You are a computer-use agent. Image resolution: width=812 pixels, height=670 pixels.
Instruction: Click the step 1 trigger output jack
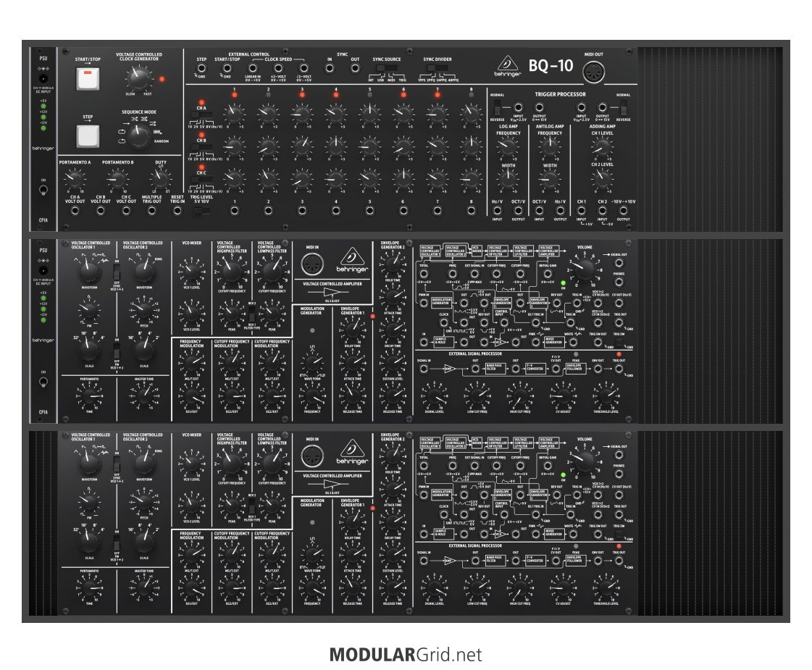234,211
